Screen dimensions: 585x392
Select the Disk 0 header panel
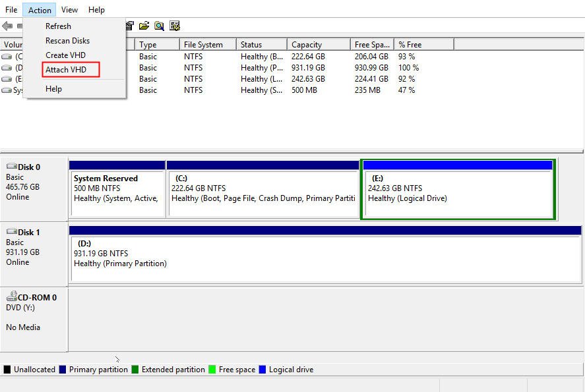click(34, 189)
